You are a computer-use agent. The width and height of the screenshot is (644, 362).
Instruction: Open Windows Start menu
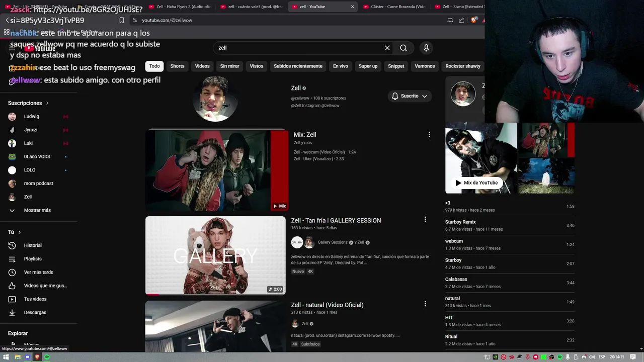tap(7, 357)
